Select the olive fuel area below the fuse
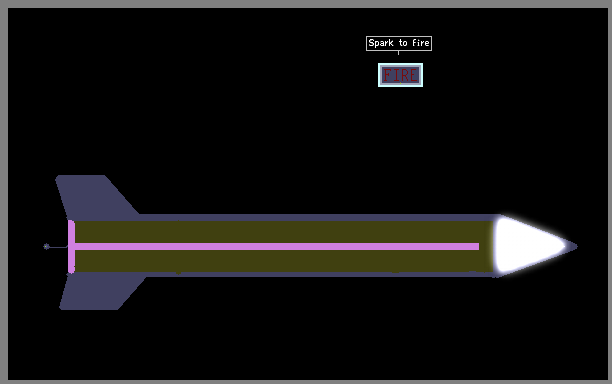 [283, 261]
